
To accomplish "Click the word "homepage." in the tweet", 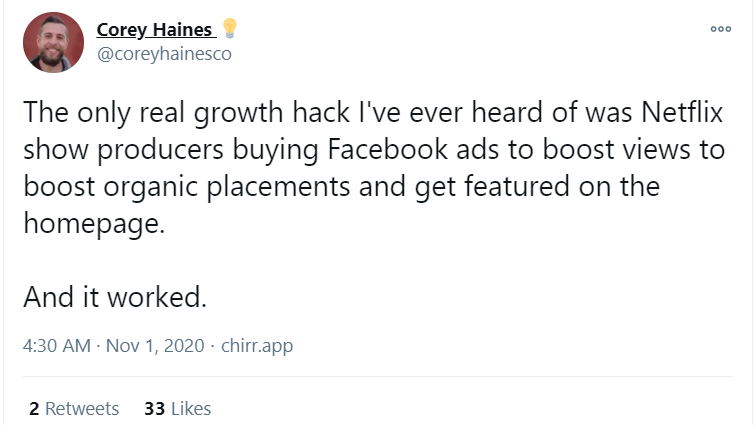I will (91, 224).
